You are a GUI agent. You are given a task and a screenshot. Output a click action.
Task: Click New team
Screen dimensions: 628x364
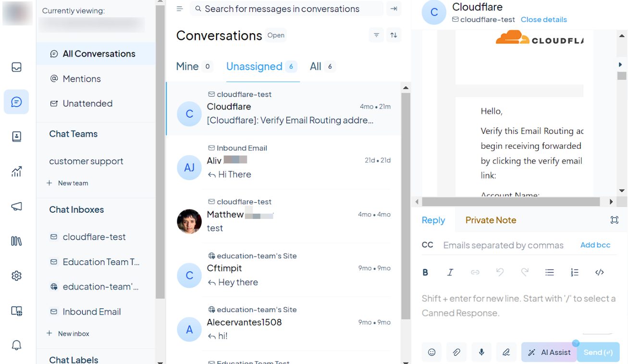pos(67,183)
